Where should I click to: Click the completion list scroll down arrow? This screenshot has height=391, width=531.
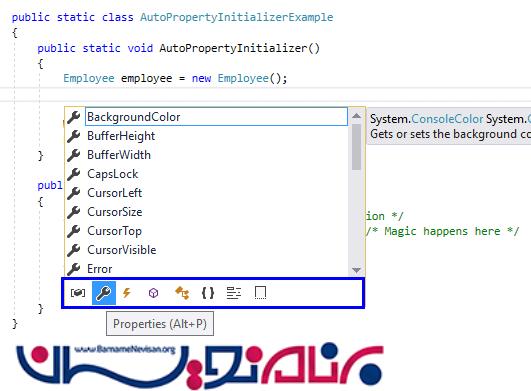(x=356, y=270)
